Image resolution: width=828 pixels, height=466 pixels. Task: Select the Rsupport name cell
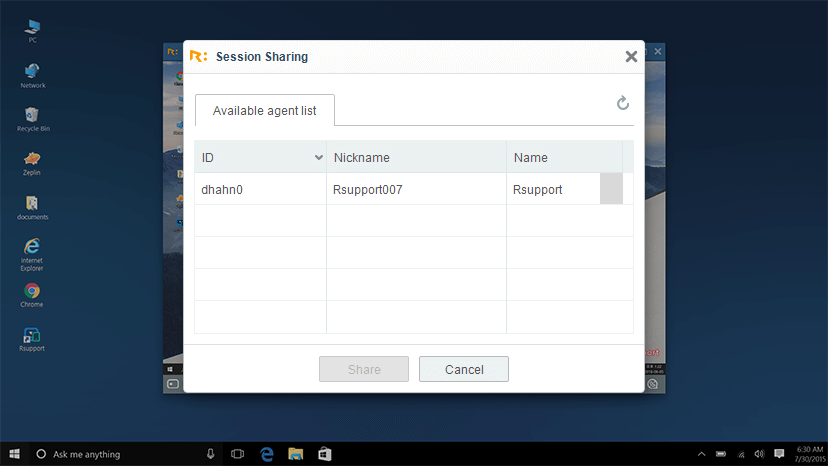pyautogui.click(x=553, y=189)
